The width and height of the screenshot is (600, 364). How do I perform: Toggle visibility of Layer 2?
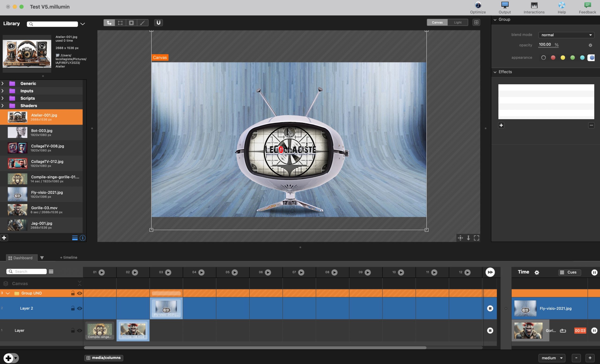tap(79, 308)
